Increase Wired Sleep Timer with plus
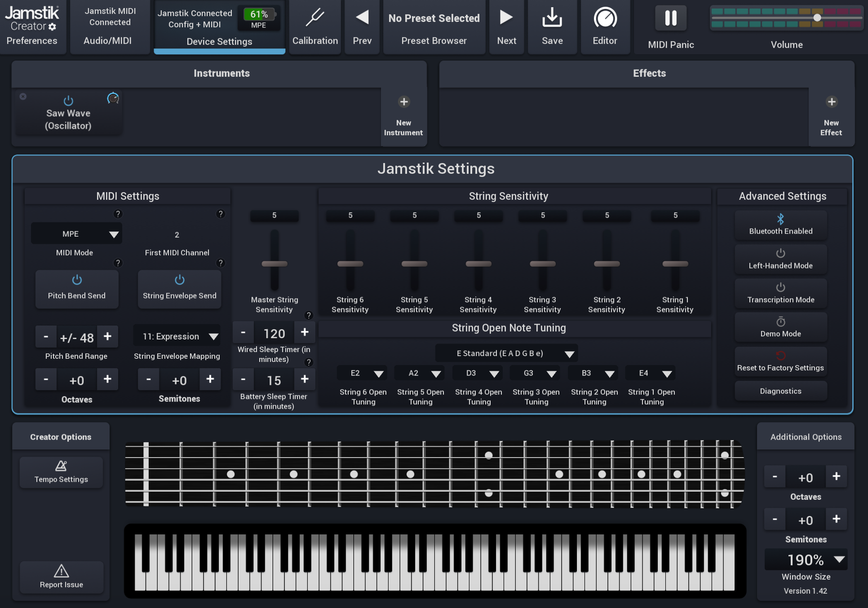868x608 pixels. pos(305,332)
